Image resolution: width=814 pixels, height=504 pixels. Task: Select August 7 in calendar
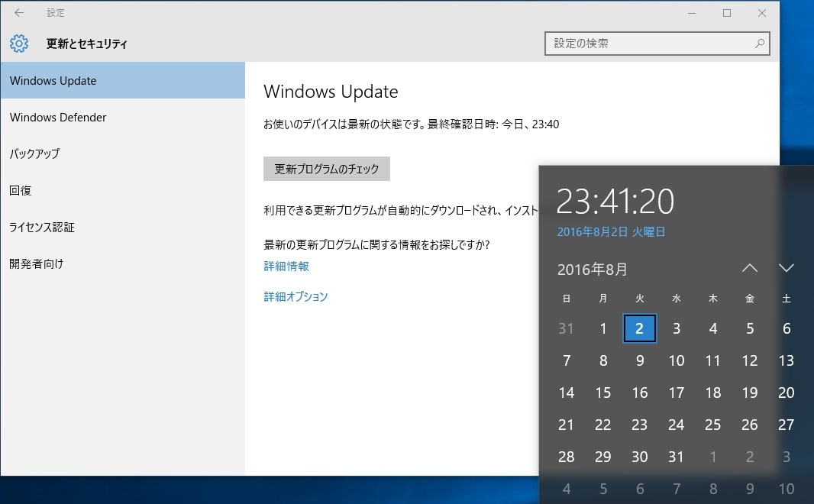coord(566,360)
